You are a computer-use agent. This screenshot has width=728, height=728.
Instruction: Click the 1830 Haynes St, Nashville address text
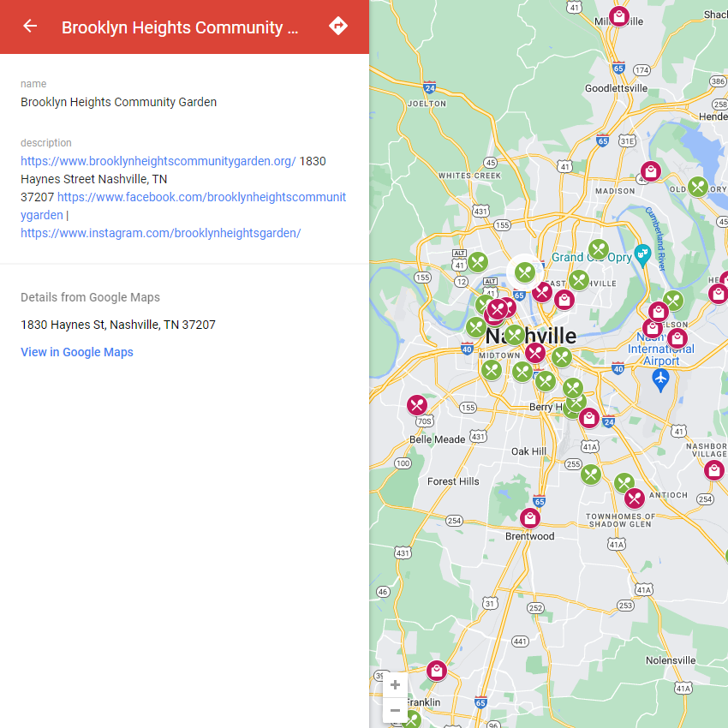tap(118, 325)
